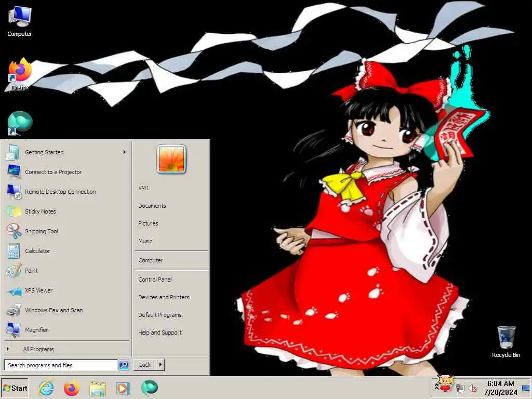Select the teal globe shortcut on the desktop
The width and height of the screenshot is (532, 399).
coord(20,124)
